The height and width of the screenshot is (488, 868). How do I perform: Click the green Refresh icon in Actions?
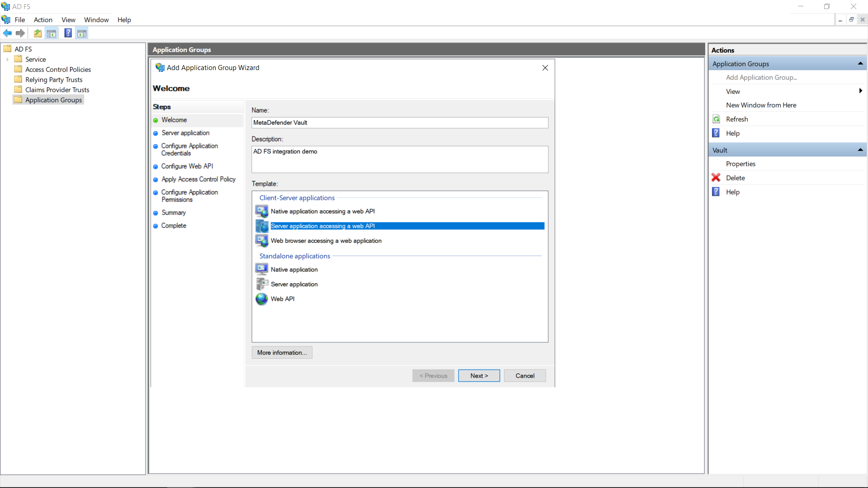click(716, 119)
